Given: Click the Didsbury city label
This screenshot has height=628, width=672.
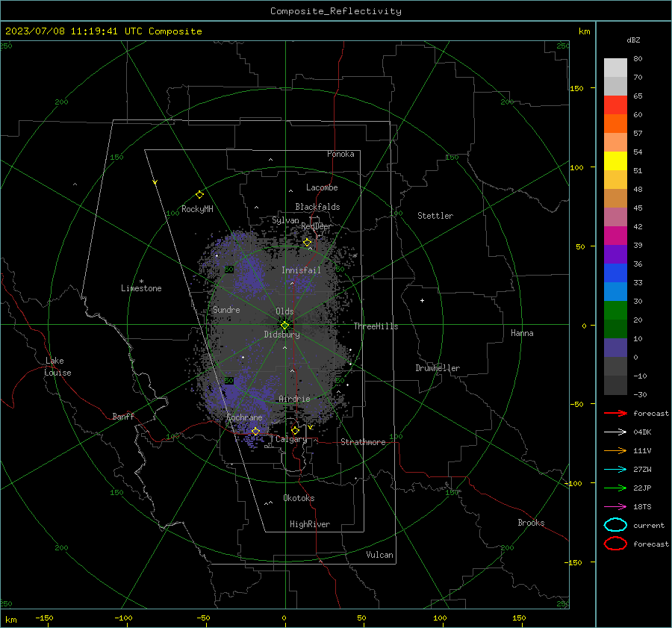Looking at the screenshot, I should (282, 335).
